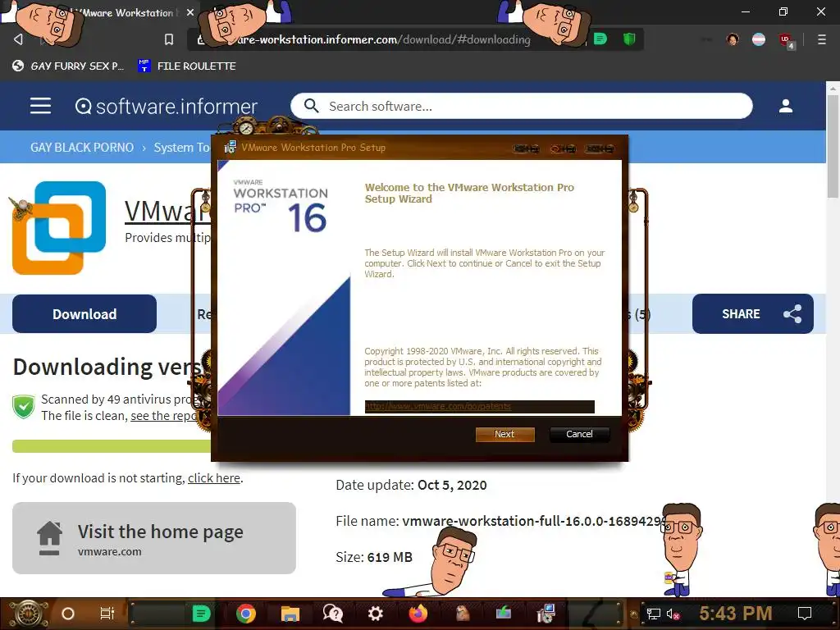Image resolution: width=840 pixels, height=630 pixels.
Task: Open the green chat icon in address bar
Action: coord(600,39)
